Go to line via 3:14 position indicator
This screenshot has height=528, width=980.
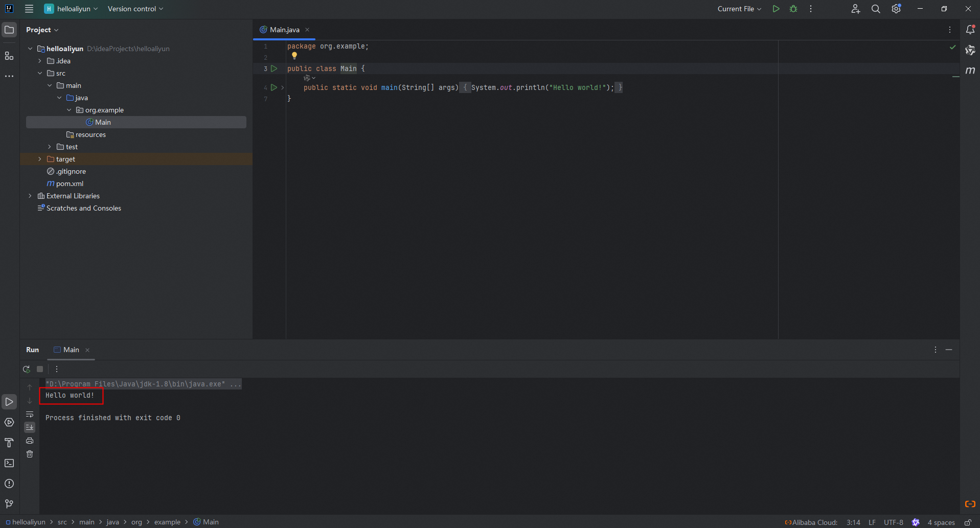click(853, 522)
